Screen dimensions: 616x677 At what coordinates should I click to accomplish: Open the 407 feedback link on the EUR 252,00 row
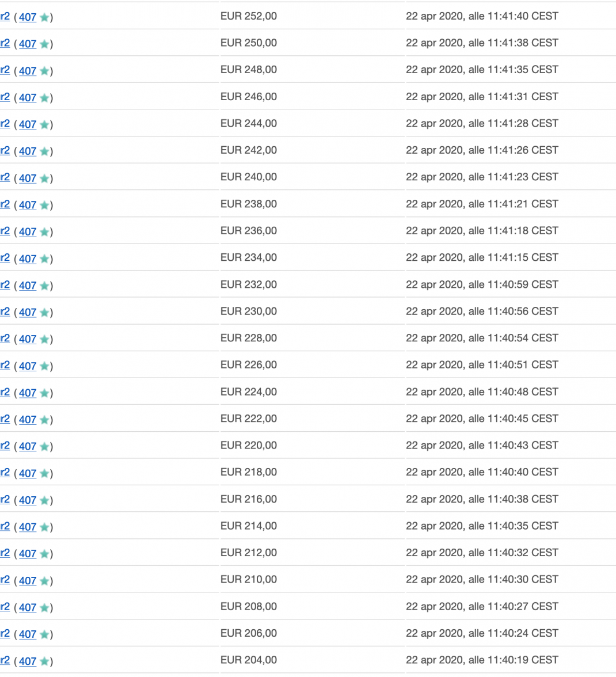[x=27, y=17]
